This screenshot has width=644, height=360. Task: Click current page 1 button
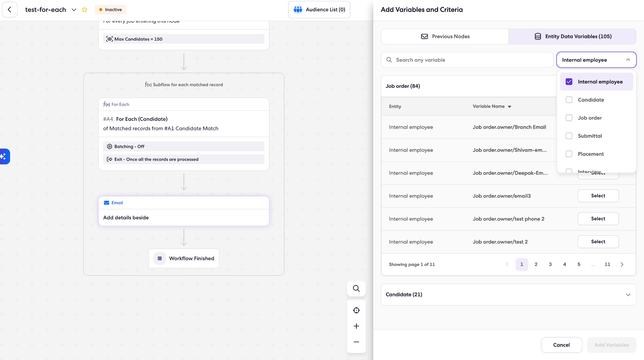[522, 264]
